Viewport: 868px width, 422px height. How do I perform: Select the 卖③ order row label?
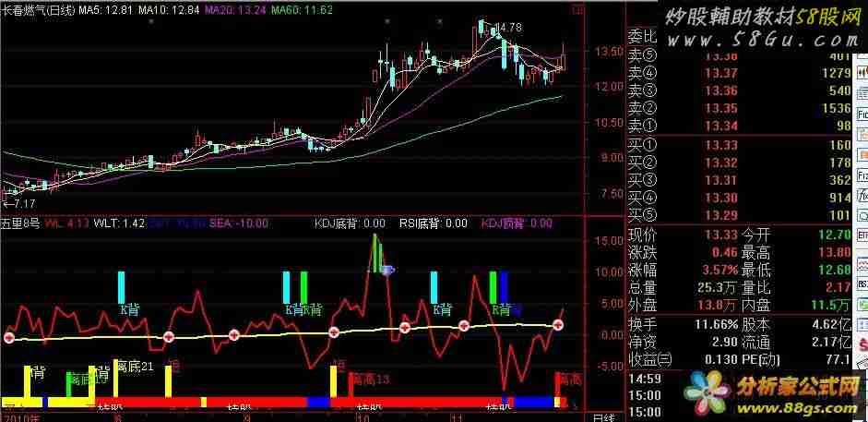coord(642,90)
